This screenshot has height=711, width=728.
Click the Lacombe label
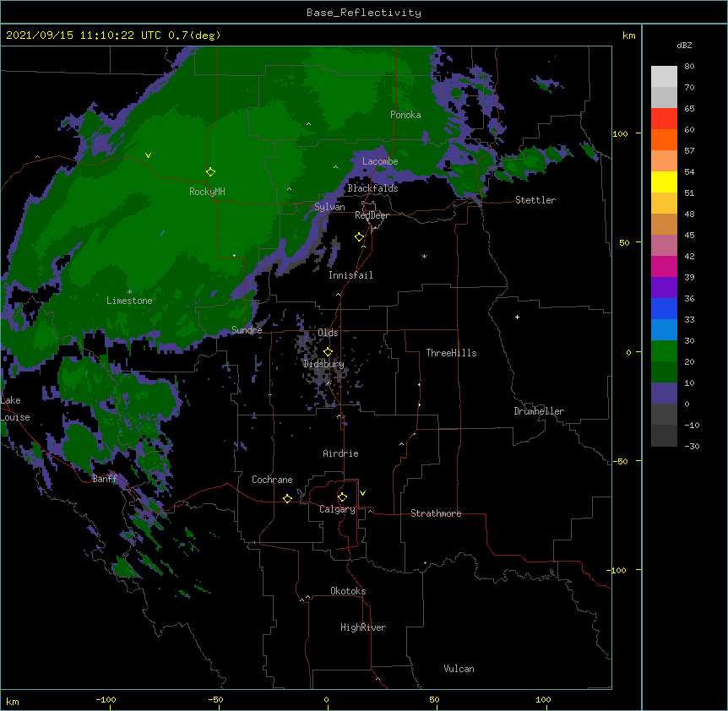click(380, 161)
